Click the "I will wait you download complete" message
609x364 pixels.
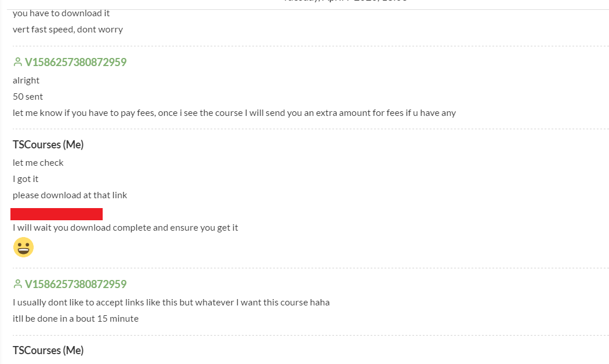tap(125, 227)
